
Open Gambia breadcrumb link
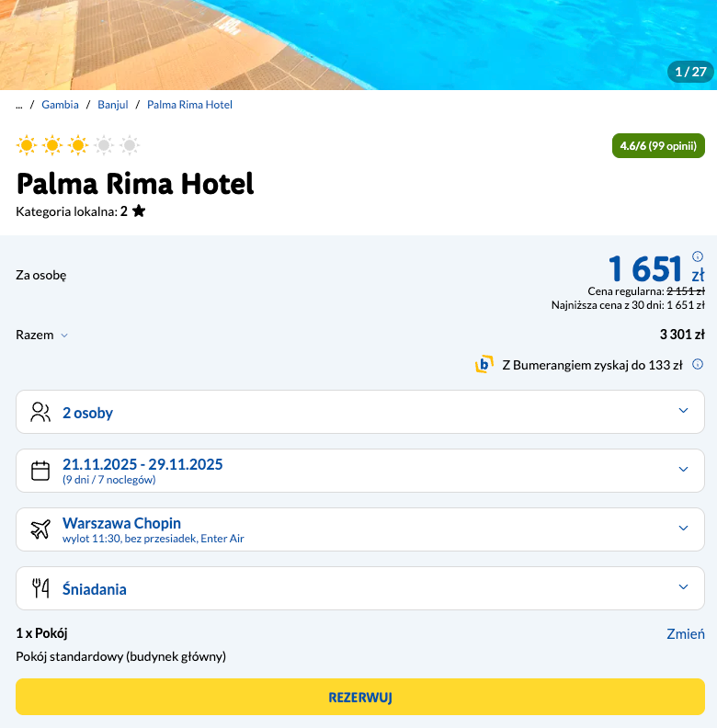click(60, 105)
